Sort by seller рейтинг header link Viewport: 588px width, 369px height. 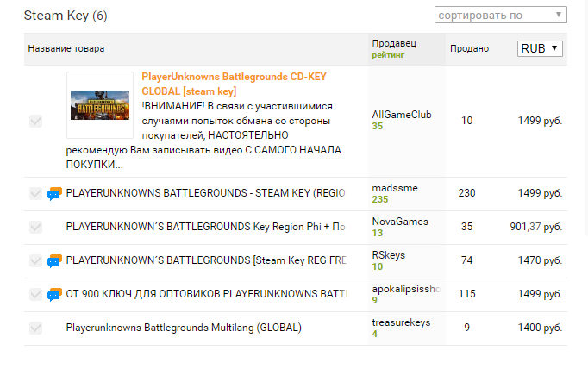[388, 55]
